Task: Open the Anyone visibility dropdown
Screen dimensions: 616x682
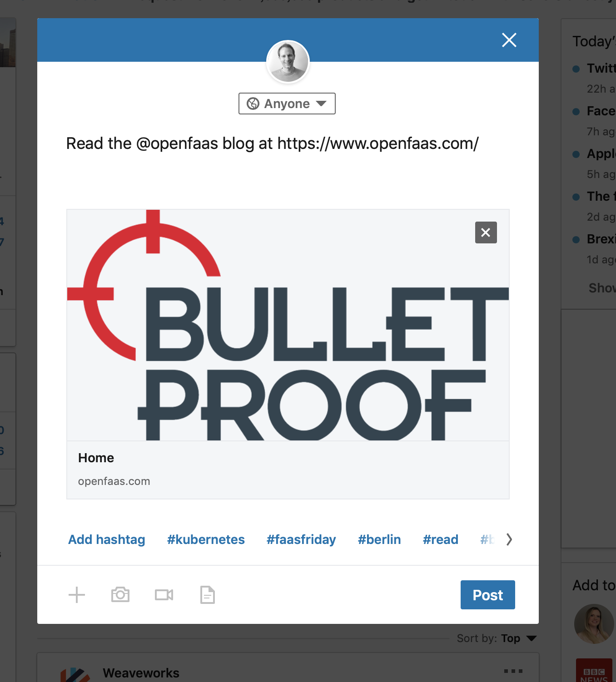Action: (x=287, y=104)
